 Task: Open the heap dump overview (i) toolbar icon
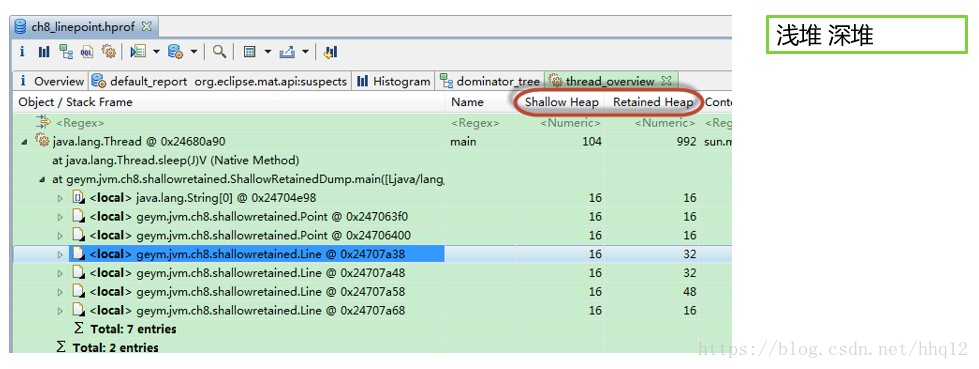(x=22, y=52)
